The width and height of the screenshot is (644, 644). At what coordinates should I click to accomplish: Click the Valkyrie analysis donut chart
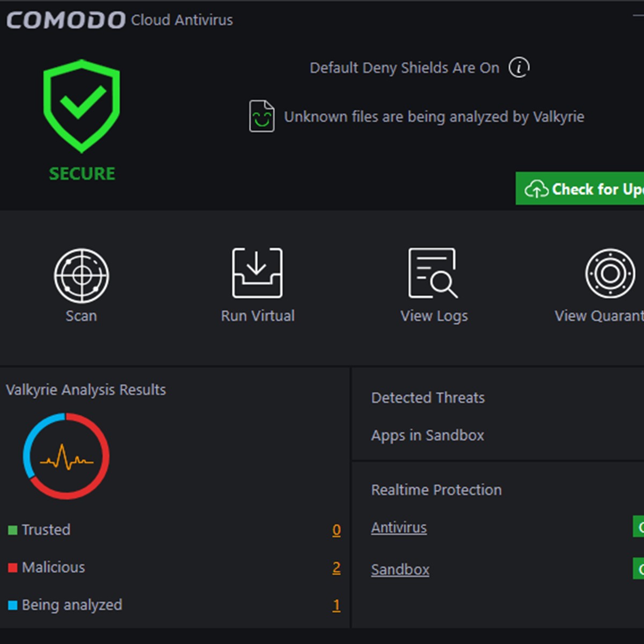(66, 456)
